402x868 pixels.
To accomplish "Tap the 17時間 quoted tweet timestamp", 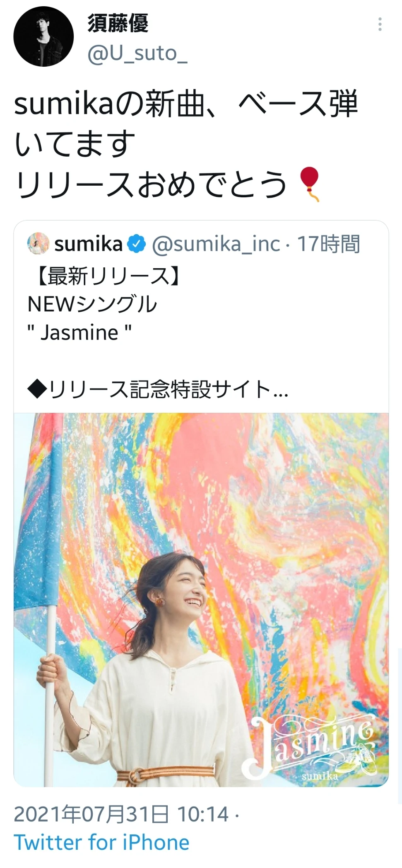I will [329, 244].
